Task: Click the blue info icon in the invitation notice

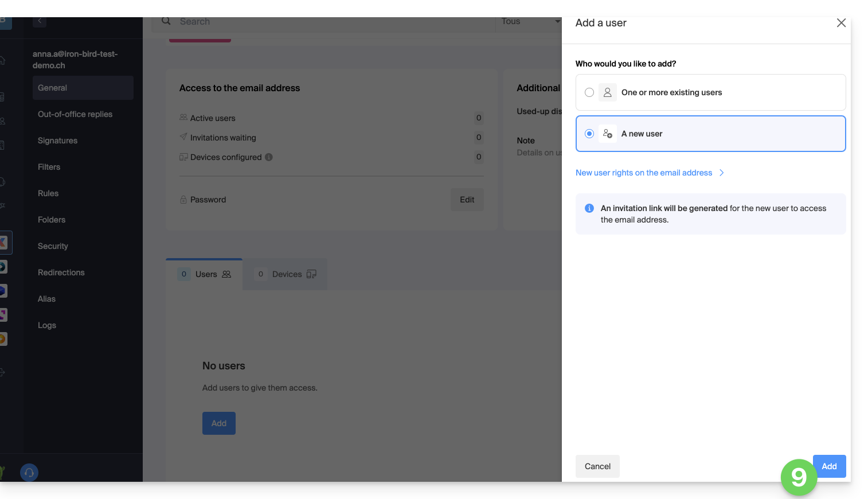Action: (589, 208)
